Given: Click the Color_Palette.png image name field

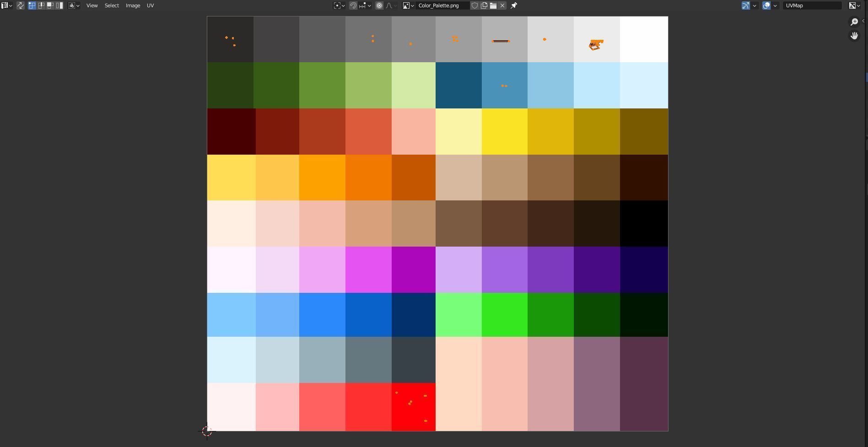Looking at the screenshot, I should pos(442,5).
